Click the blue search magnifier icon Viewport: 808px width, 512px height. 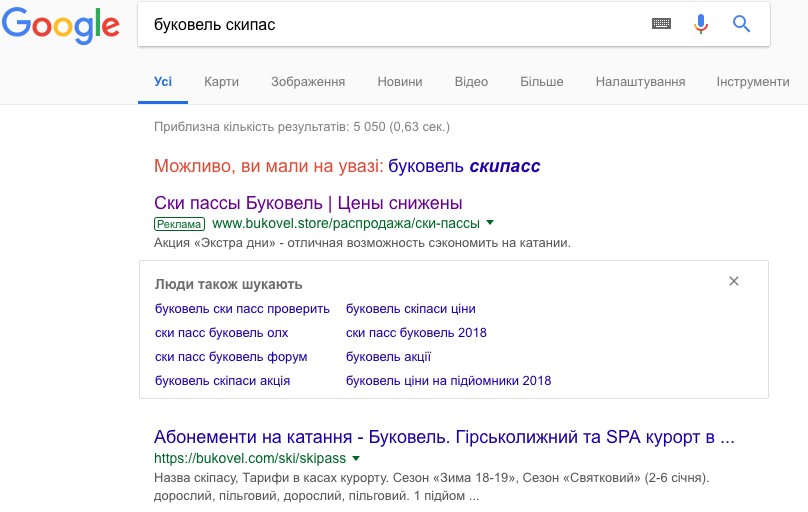[741, 24]
